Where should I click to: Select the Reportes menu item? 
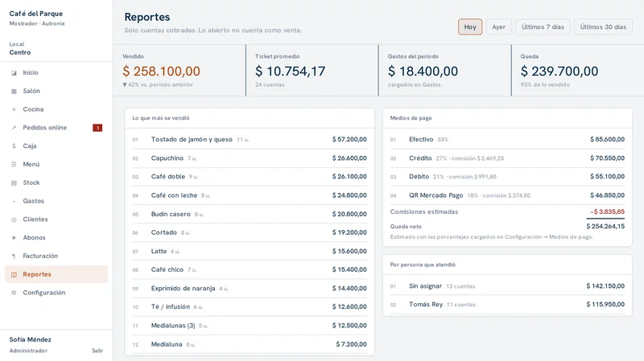pyautogui.click(x=56, y=274)
